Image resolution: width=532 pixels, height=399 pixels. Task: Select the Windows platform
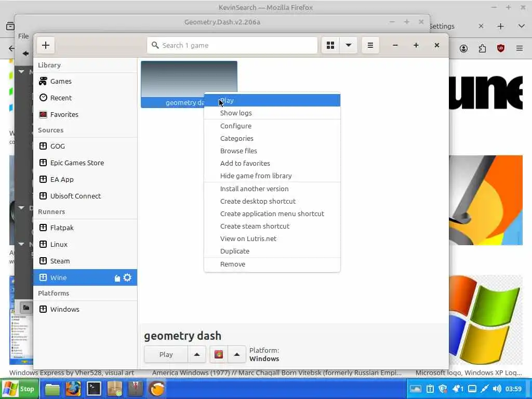(x=85, y=309)
